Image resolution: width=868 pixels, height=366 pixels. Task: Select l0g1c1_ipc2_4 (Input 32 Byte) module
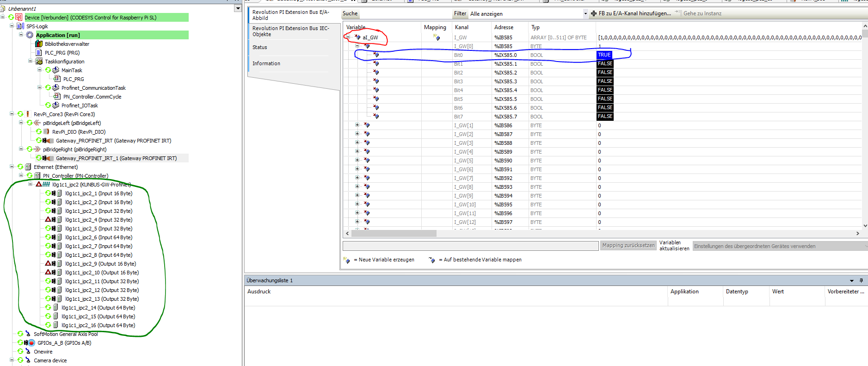click(x=98, y=220)
